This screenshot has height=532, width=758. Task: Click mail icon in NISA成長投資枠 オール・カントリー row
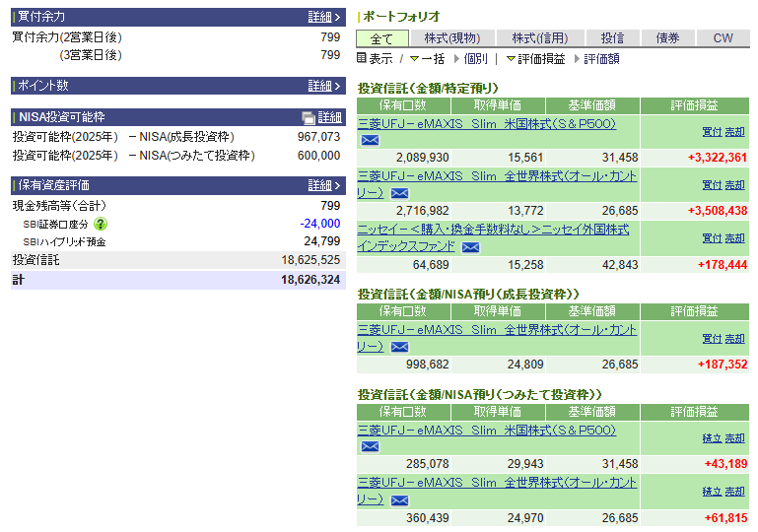click(x=399, y=347)
